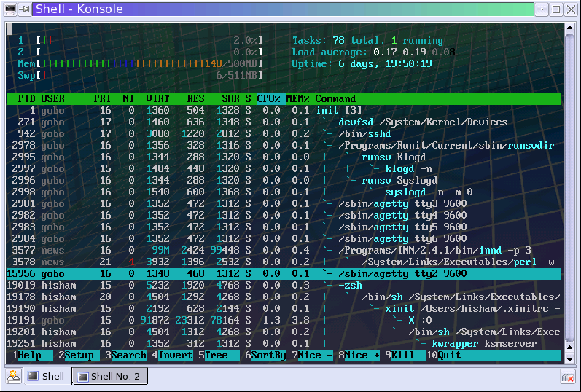Image resolution: width=581 pixels, height=392 pixels.
Task: Click the new session icon beside Shell tab
Action: pos(14,376)
